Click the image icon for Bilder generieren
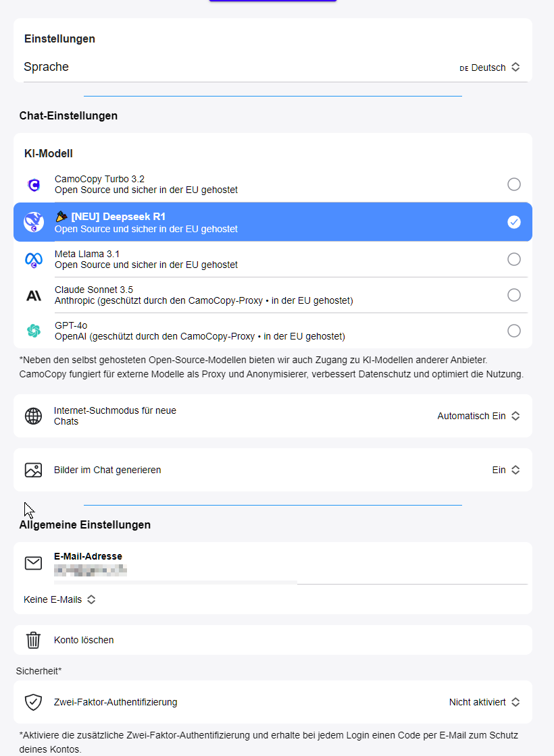This screenshot has height=756, width=554. (33, 470)
